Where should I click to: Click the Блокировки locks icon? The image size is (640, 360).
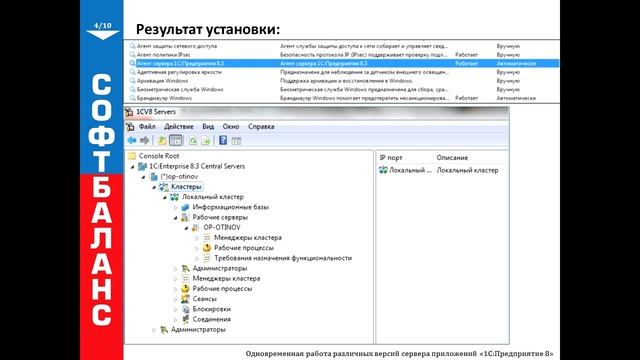185,309
